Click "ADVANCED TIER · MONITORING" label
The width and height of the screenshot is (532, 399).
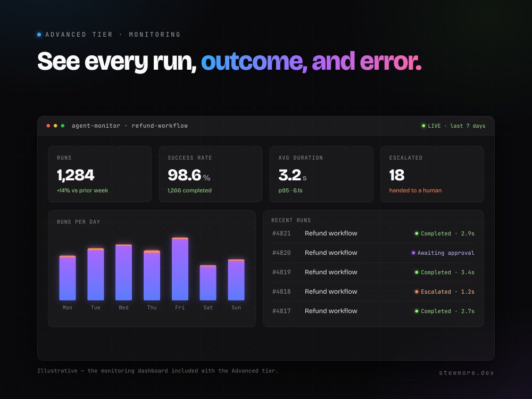113,35
